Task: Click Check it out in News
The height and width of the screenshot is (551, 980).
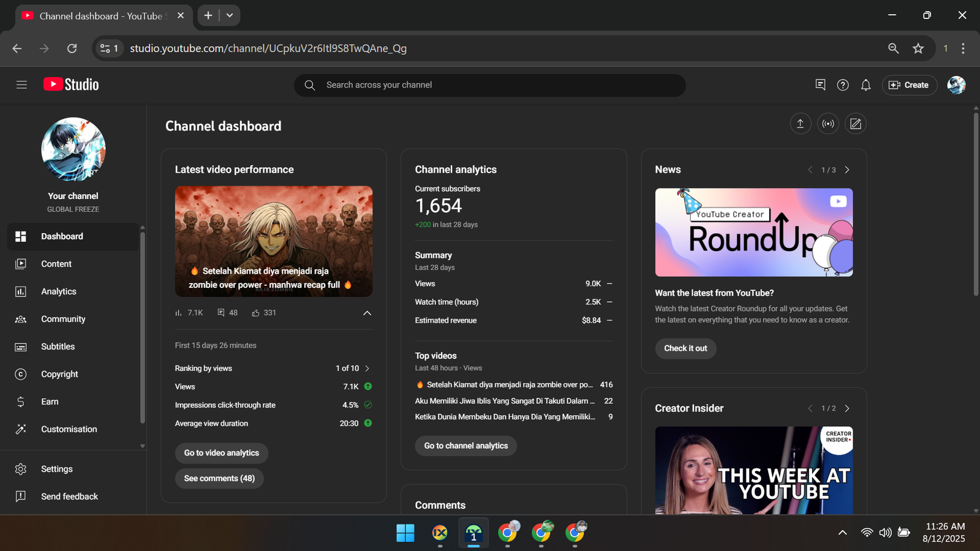Action: click(x=685, y=348)
